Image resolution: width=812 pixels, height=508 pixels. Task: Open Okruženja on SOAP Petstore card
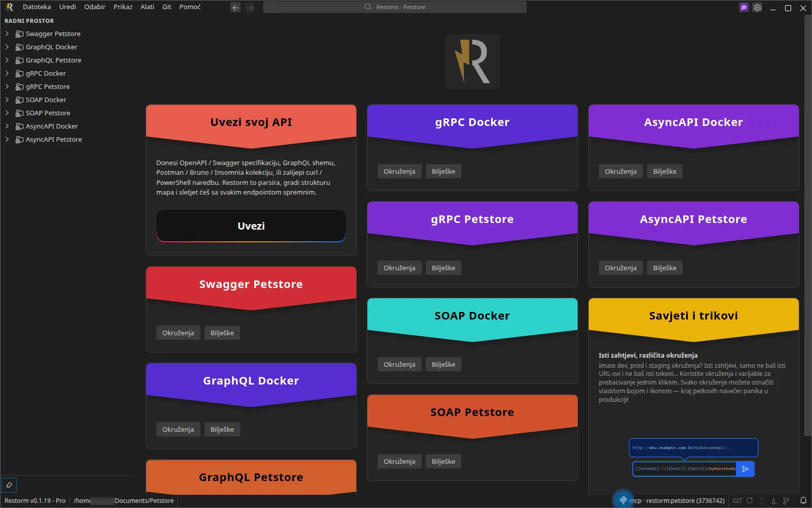tap(399, 462)
